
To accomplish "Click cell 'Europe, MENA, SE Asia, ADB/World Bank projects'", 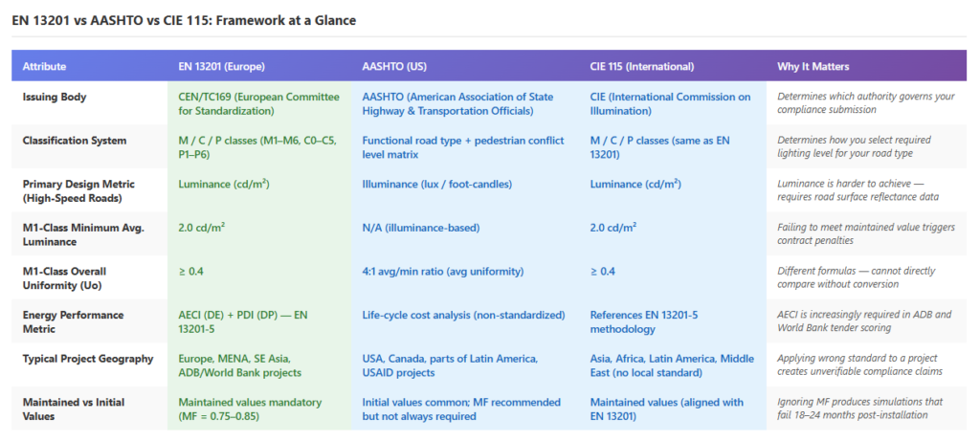I will point(240,364).
